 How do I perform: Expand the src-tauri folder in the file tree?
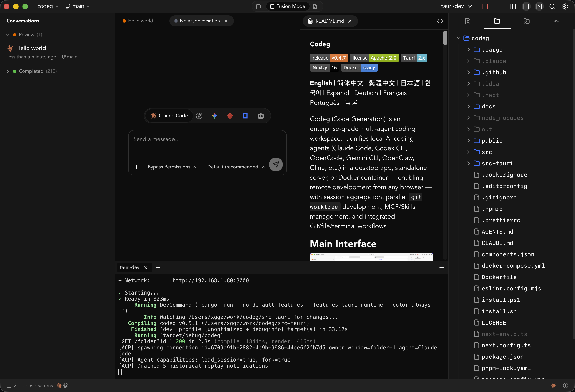(x=468, y=163)
